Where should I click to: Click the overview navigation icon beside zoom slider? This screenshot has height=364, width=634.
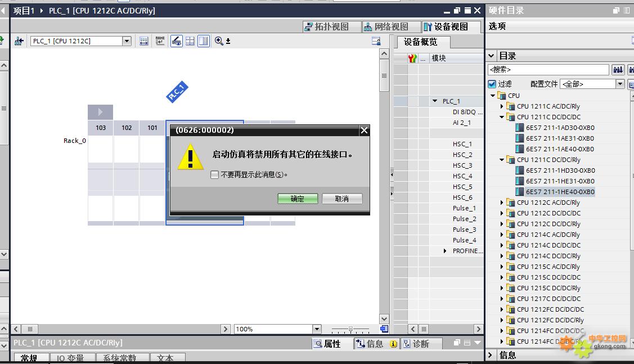384,329
